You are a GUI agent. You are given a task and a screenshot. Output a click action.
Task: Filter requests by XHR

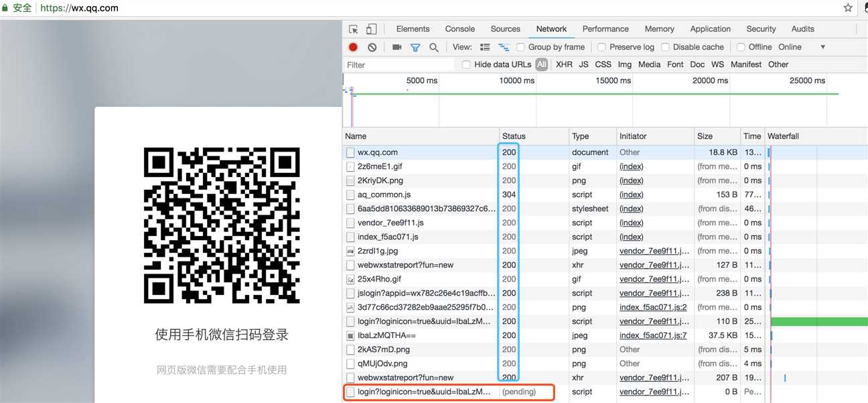pos(564,64)
